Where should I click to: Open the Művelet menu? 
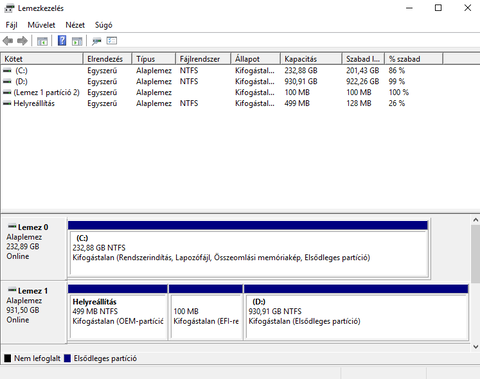click(41, 25)
